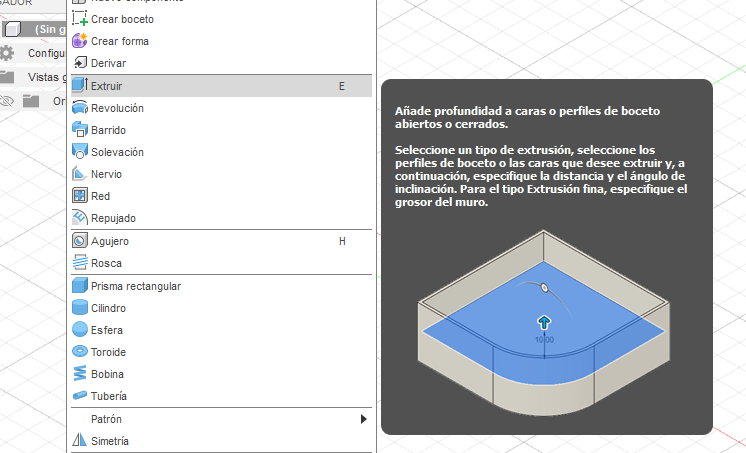Click the Extruir tool icon

point(79,85)
